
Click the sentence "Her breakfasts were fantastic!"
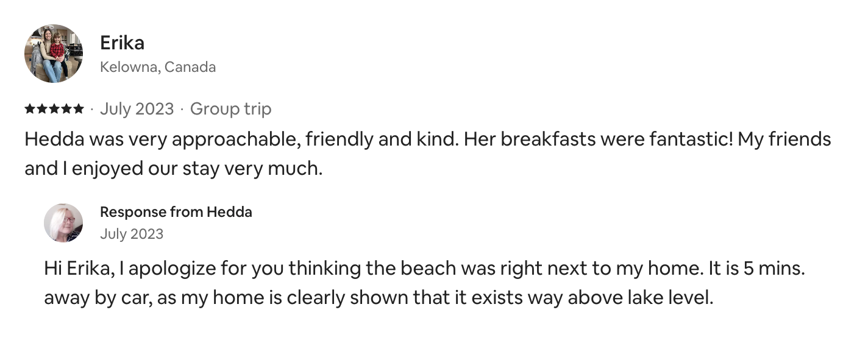[598, 139]
